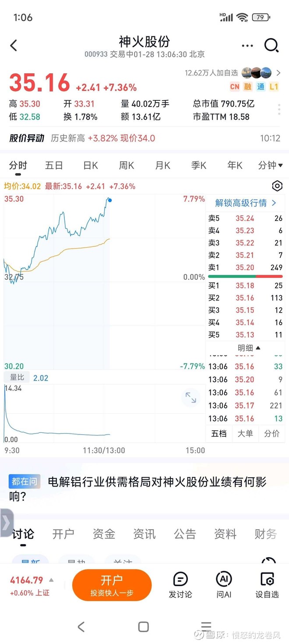Screen dimensions: 289x644
Task: Switch to the 日K chart tab
Action: click(x=90, y=165)
